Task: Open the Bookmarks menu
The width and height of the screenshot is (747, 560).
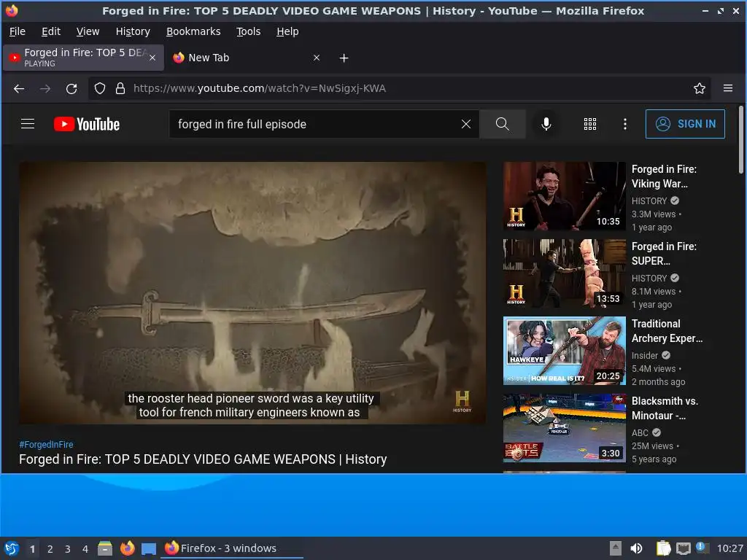Action: 193,31
